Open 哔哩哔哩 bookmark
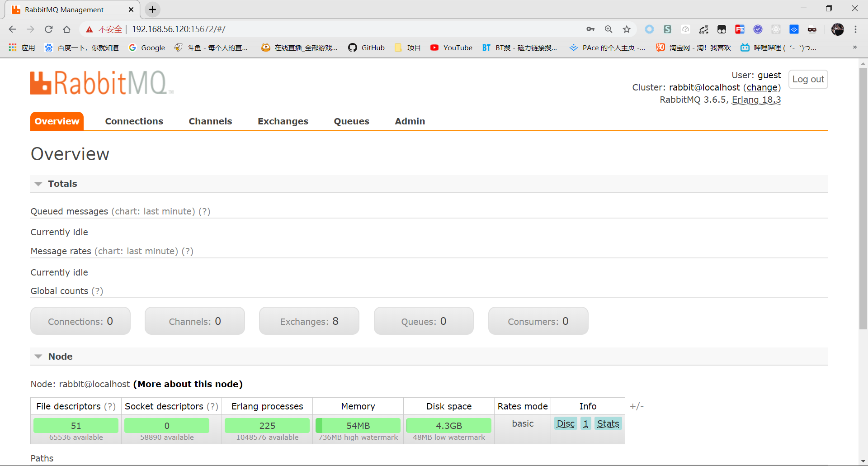Screen dimensions: 868x466 coord(778,48)
